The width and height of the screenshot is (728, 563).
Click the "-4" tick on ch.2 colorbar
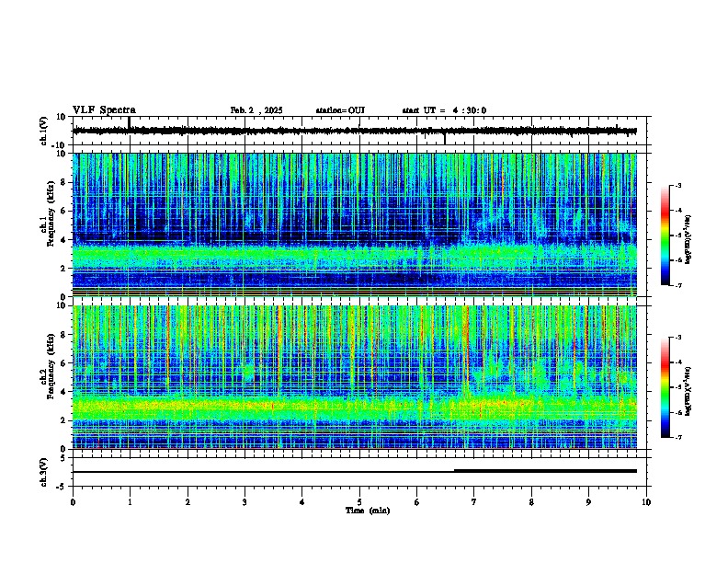point(677,362)
